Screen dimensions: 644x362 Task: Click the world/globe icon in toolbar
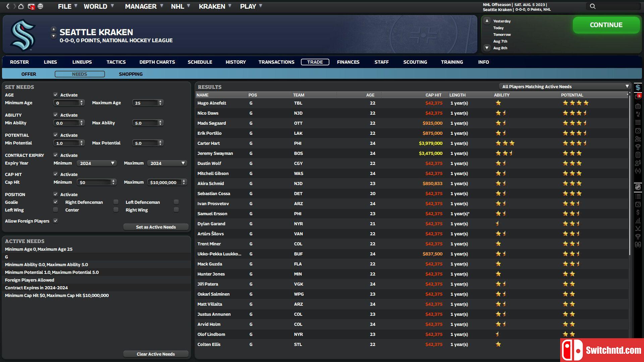click(40, 6)
